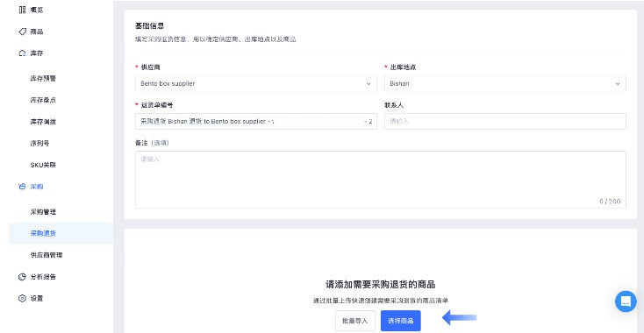
Task: Expand the 出库地点 Bishan dropdown arrow
Action: (618, 83)
